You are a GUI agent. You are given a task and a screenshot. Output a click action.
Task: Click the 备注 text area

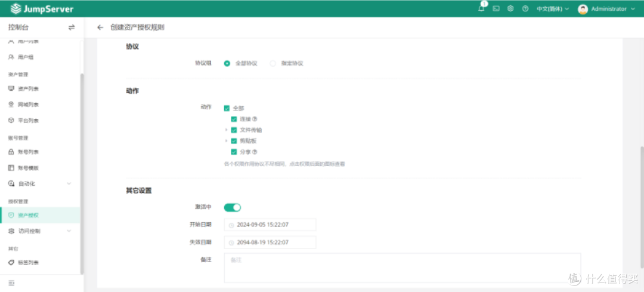[x=402, y=268]
